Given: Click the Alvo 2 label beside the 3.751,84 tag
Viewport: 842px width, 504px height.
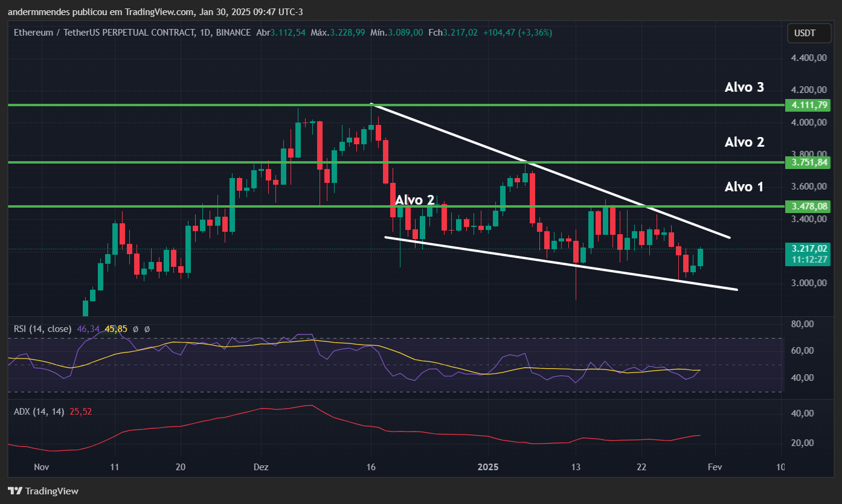Looking at the screenshot, I should tap(744, 142).
